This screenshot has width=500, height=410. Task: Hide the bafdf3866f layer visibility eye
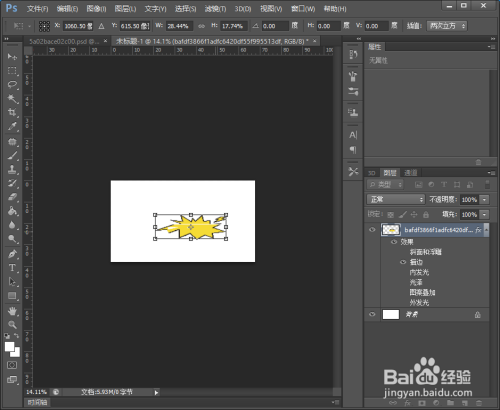click(x=372, y=230)
